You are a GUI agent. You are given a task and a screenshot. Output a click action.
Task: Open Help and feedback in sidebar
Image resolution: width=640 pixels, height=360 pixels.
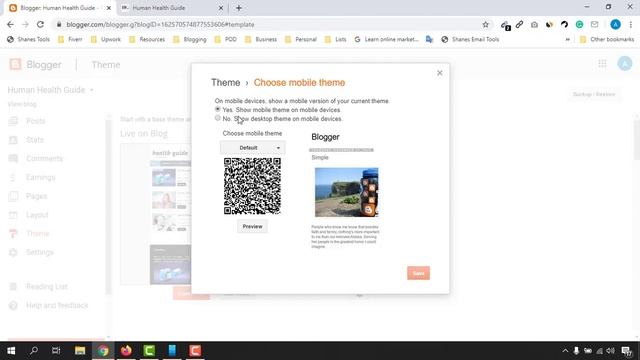pyautogui.click(x=57, y=305)
